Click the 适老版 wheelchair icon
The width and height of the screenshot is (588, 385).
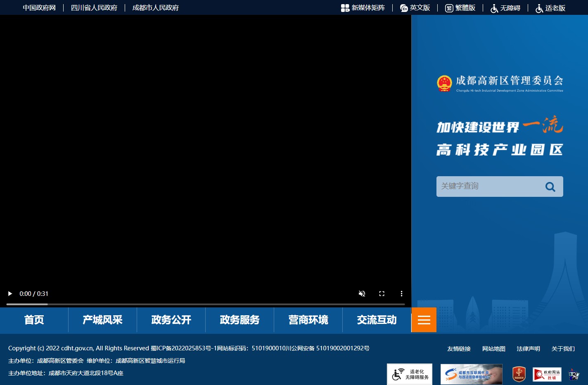pos(539,8)
